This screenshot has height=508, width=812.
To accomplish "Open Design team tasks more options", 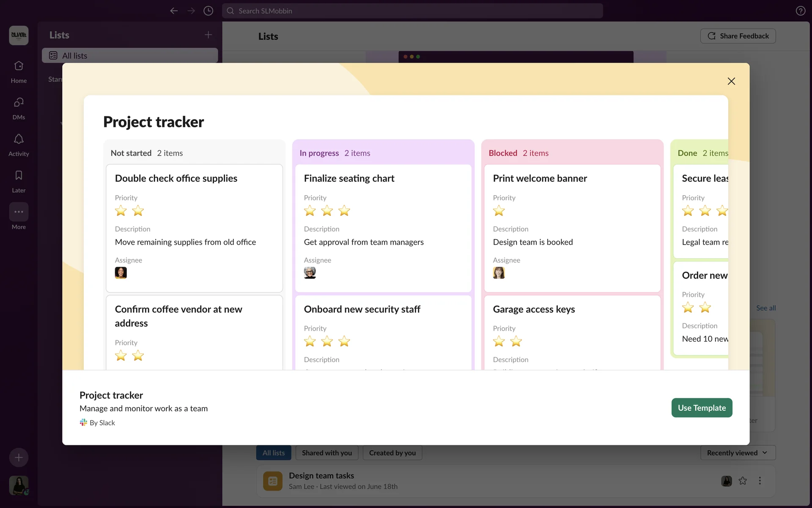I will point(760,481).
